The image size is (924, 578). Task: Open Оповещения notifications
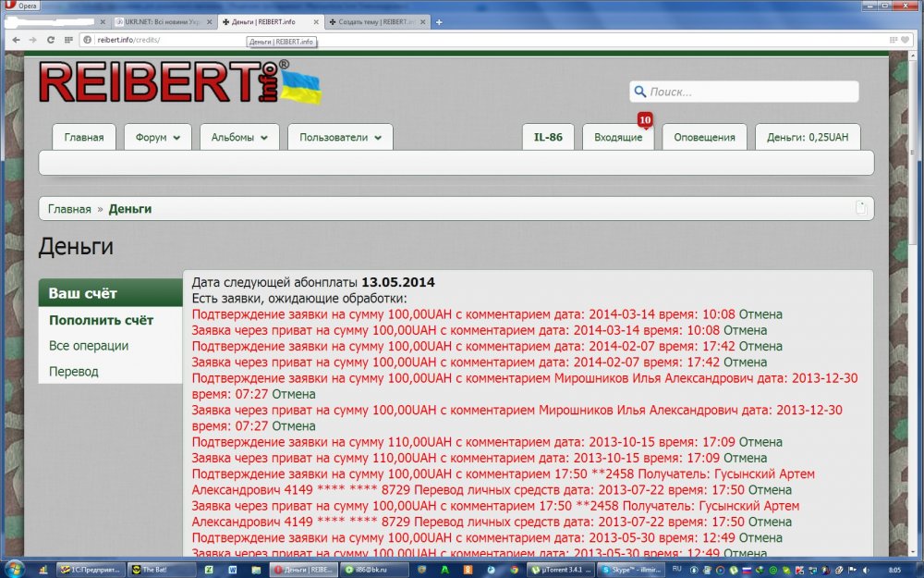pyautogui.click(x=704, y=137)
